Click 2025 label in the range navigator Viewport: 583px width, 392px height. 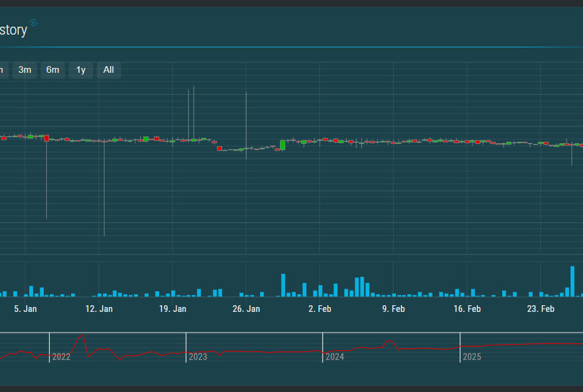point(471,357)
